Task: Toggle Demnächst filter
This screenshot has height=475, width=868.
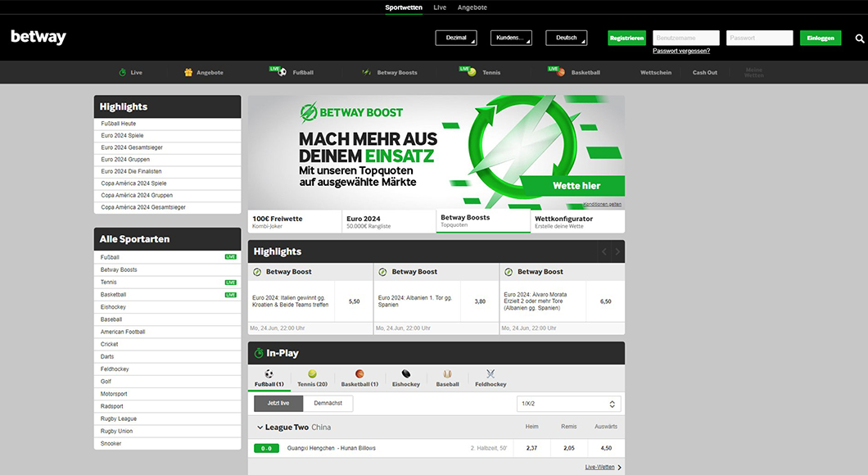Action: [328, 404]
